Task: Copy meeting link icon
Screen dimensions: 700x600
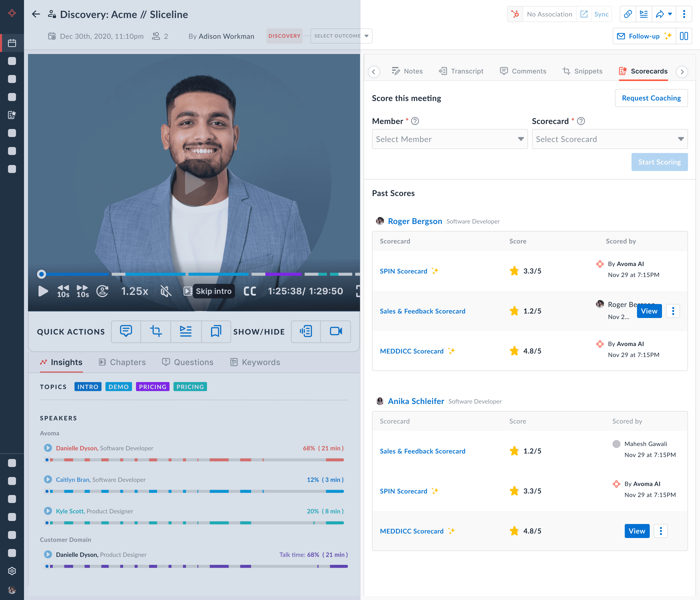Action: (628, 14)
